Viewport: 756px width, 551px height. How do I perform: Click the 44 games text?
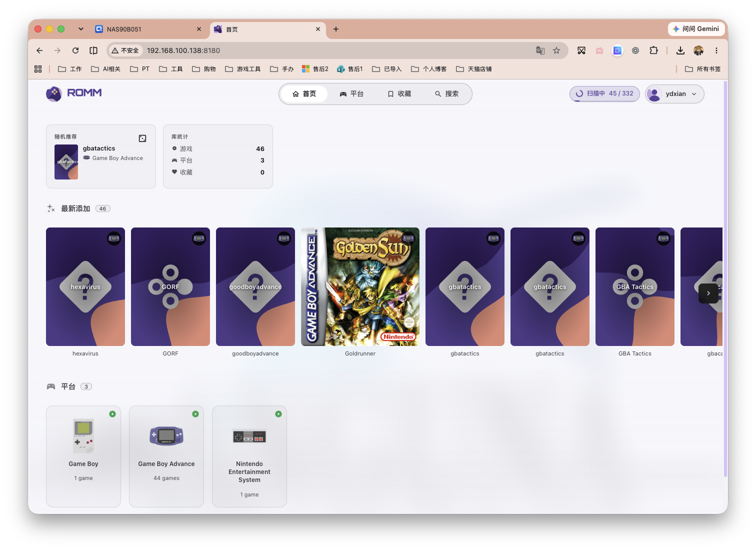point(166,478)
